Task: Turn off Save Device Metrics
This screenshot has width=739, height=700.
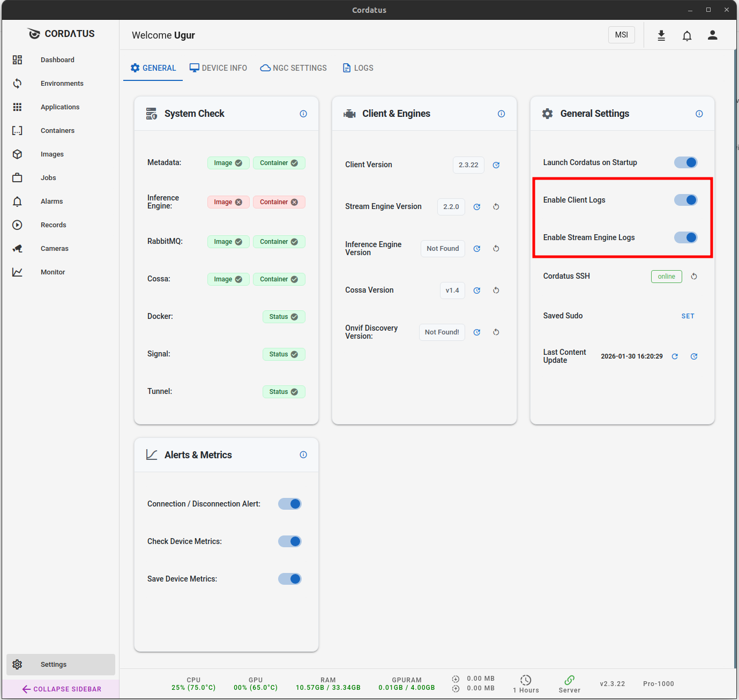Action: click(x=290, y=579)
